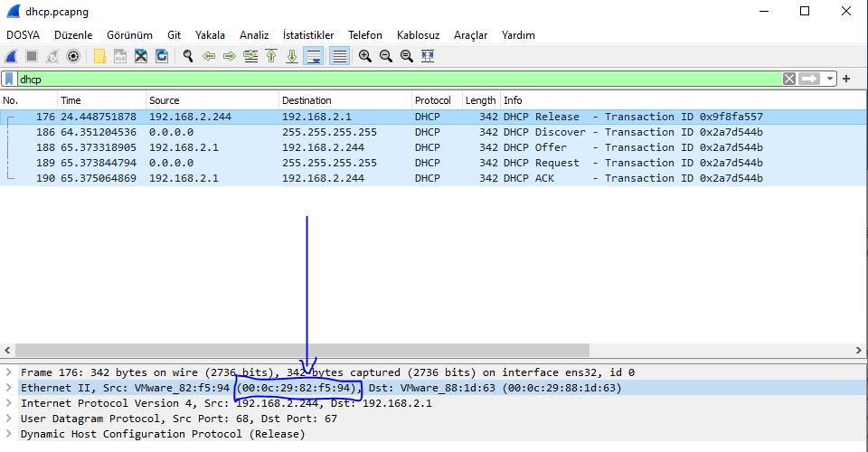868x452 pixels.
Task: Zoom in the packet text
Action: (364, 56)
